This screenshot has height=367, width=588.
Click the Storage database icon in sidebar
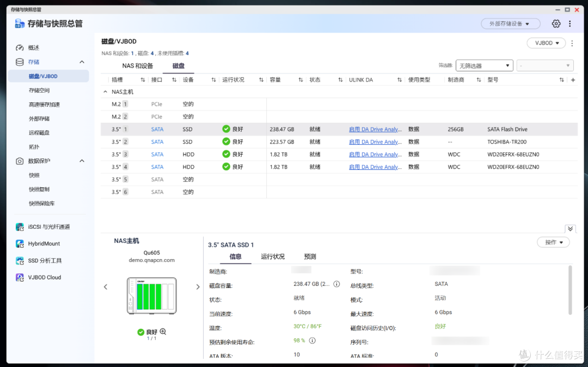point(20,62)
